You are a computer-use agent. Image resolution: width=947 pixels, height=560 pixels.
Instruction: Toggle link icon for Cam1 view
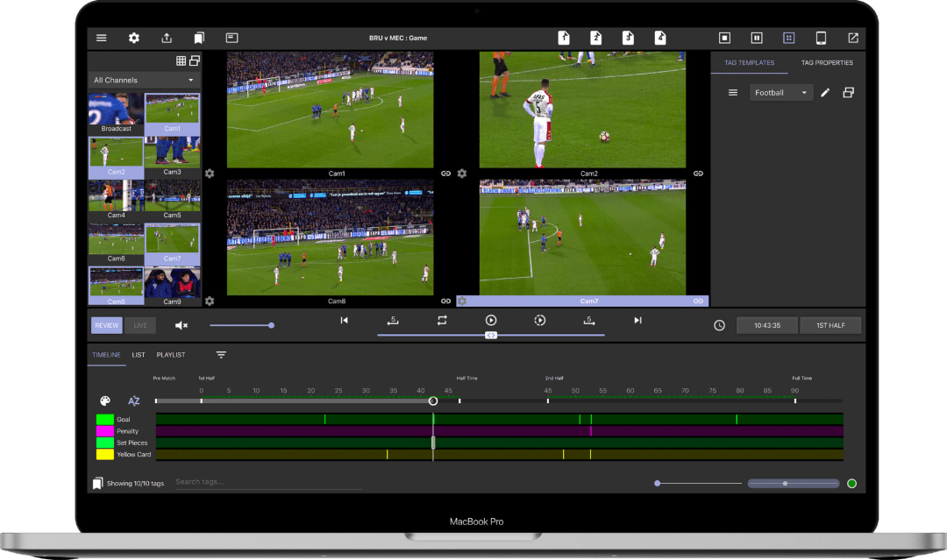[x=445, y=174]
